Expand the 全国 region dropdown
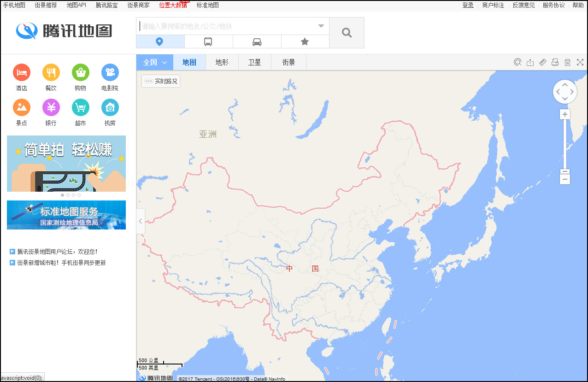 (155, 62)
